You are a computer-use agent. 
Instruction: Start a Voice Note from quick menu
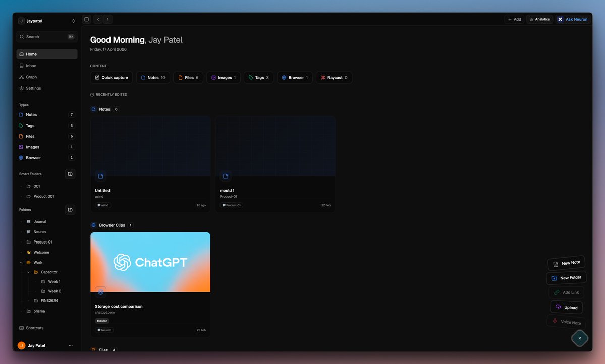tap(567, 322)
